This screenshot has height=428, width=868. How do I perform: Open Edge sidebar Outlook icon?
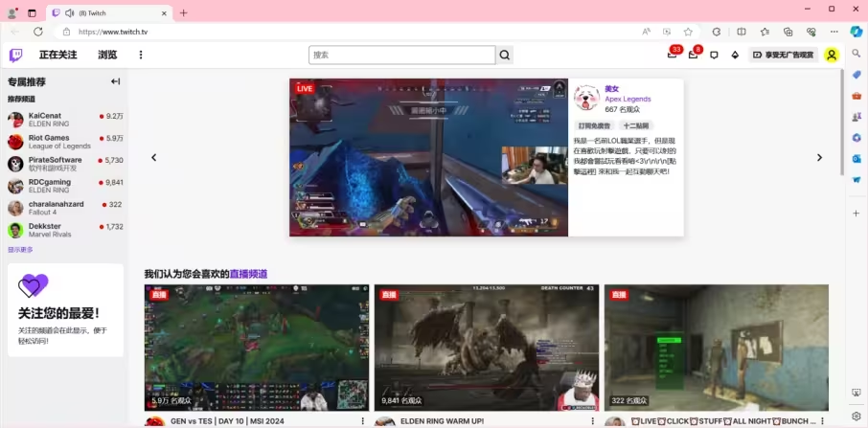click(x=857, y=159)
